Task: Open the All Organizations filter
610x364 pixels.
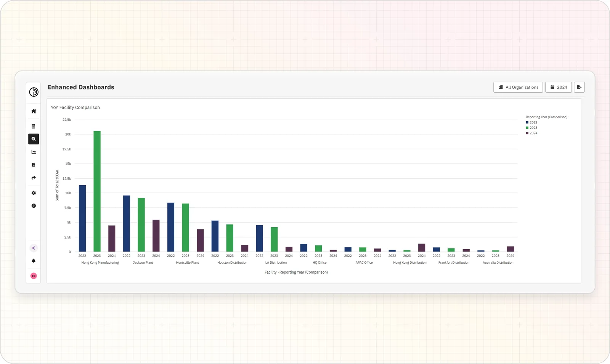Action: [x=518, y=87]
